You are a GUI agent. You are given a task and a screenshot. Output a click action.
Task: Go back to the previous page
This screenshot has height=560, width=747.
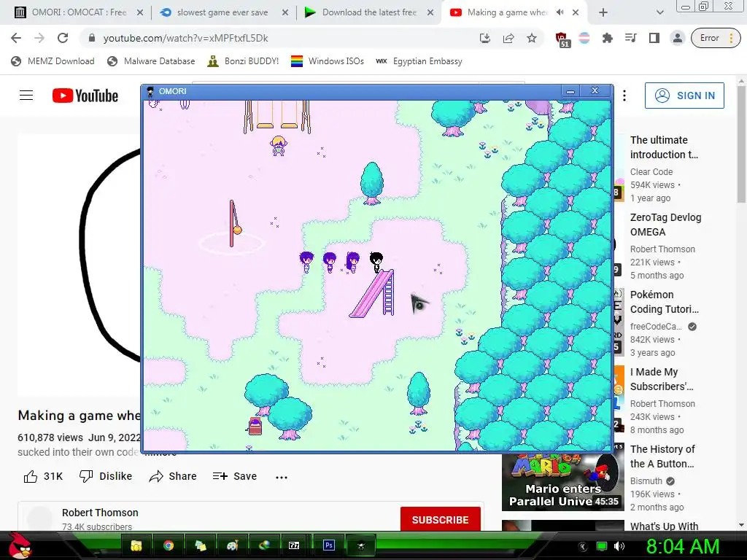pos(16,38)
